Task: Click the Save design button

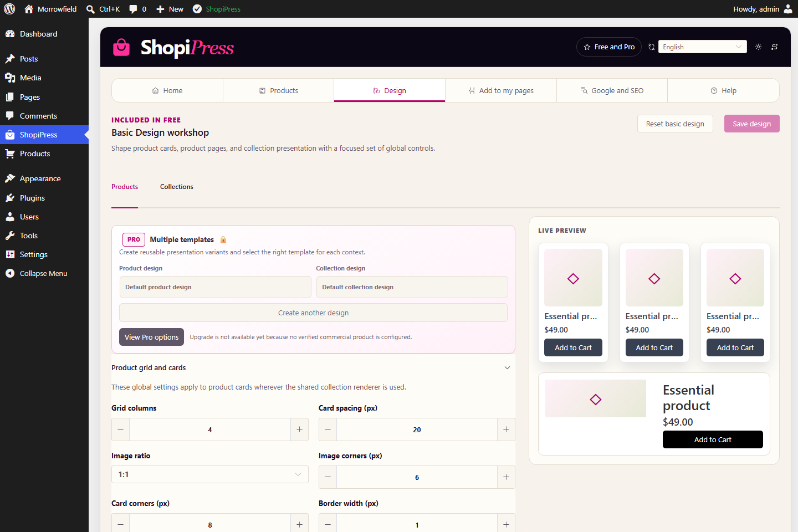Action: coord(752,124)
